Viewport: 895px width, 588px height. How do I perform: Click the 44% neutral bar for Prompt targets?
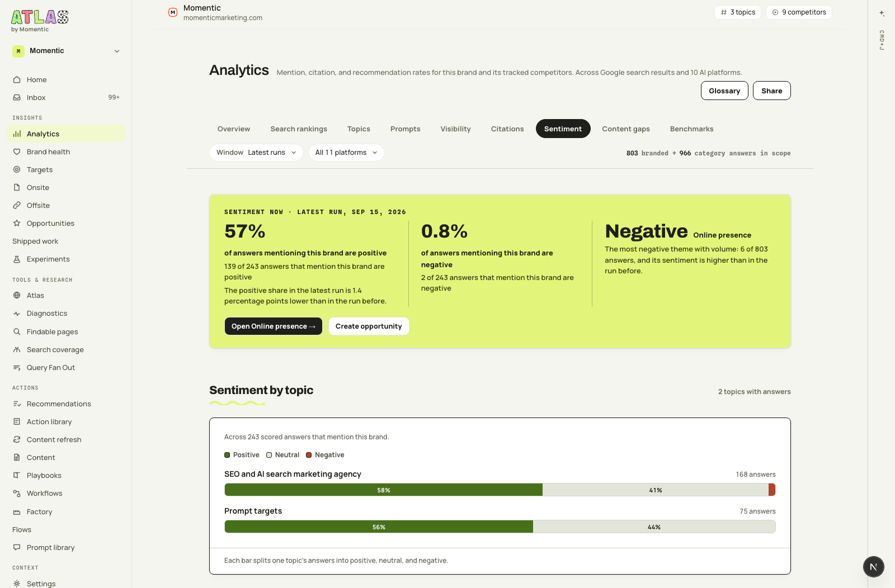click(x=654, y=527)
